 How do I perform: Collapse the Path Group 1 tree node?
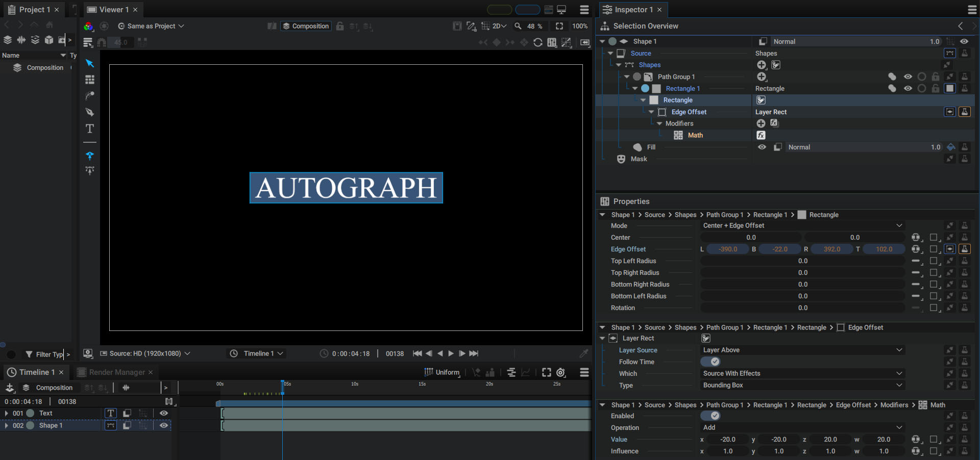coord(627,76)
